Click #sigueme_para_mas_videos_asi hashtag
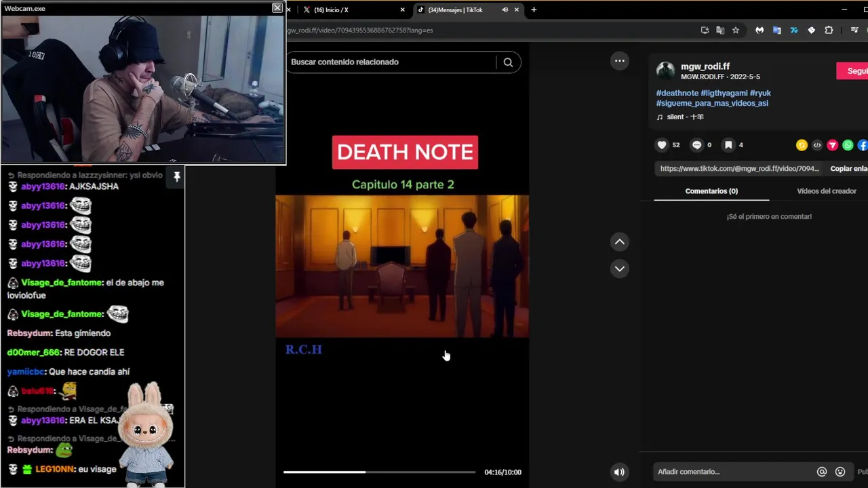The image size is (868, 488). 712,103
